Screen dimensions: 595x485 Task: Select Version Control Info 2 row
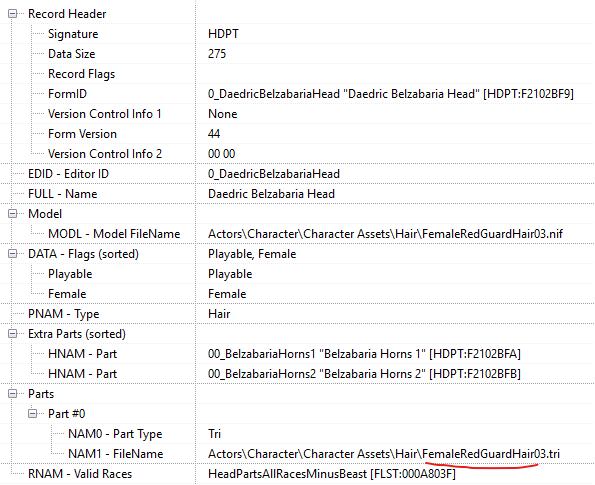click(x=105, y=154)
